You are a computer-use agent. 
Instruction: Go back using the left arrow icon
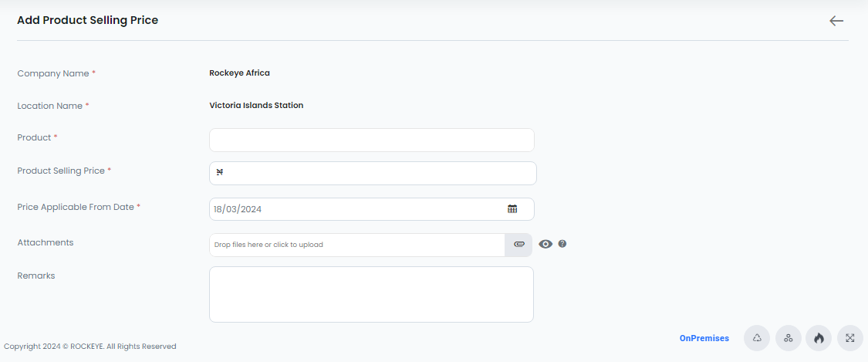coord(836,21)
